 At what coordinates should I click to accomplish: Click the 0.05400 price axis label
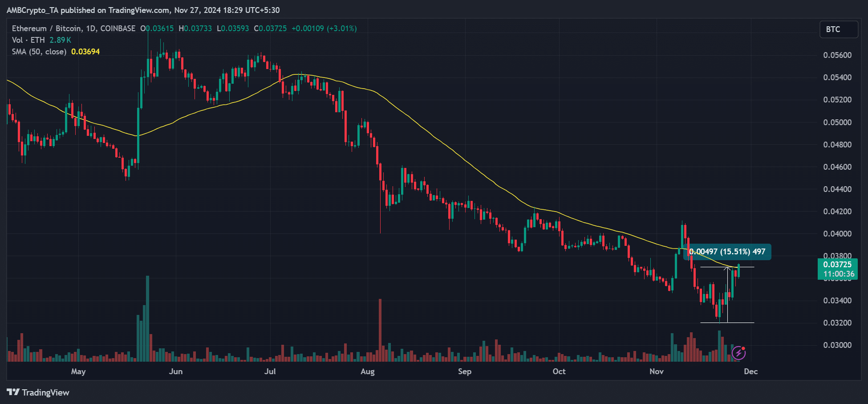point(837,78)
